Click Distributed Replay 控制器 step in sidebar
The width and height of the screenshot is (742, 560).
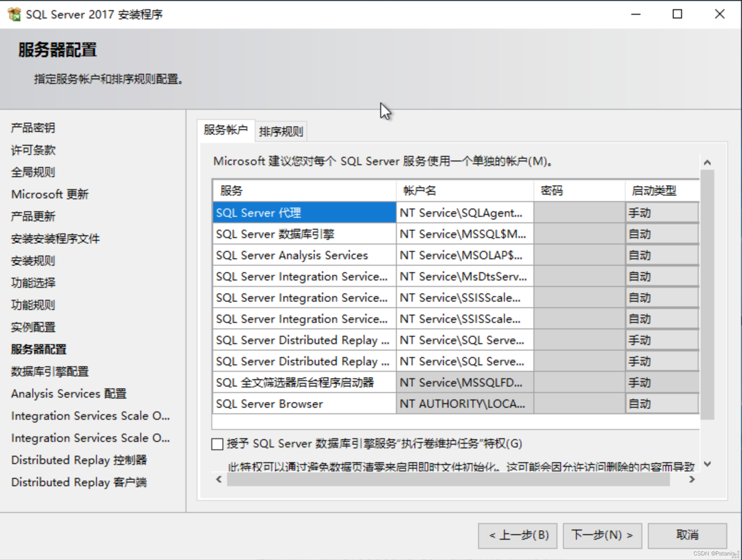(79, 460)
